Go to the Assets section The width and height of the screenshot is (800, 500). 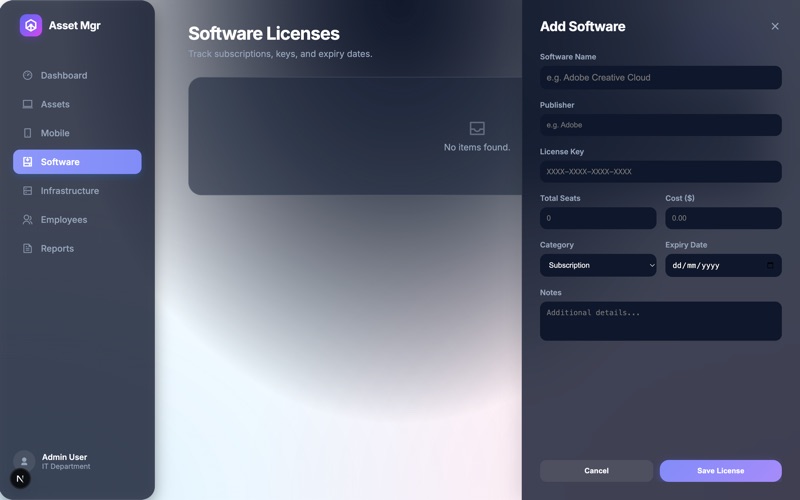[77, 104]
